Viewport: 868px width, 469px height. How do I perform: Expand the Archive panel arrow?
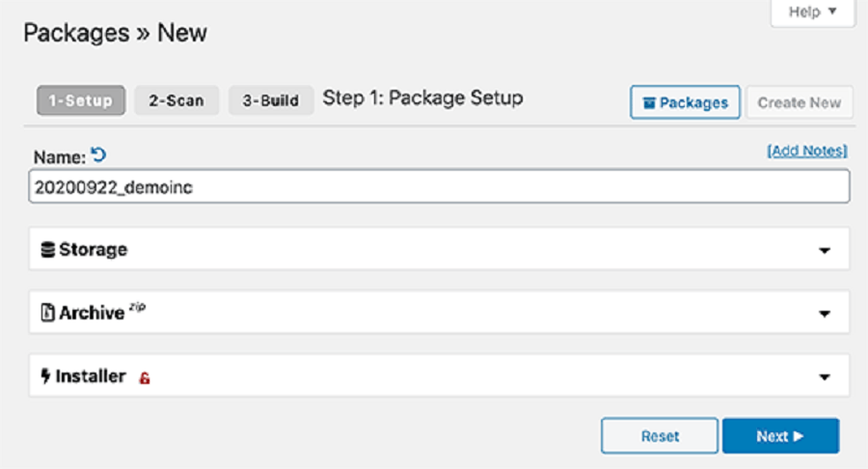[825, 314]
